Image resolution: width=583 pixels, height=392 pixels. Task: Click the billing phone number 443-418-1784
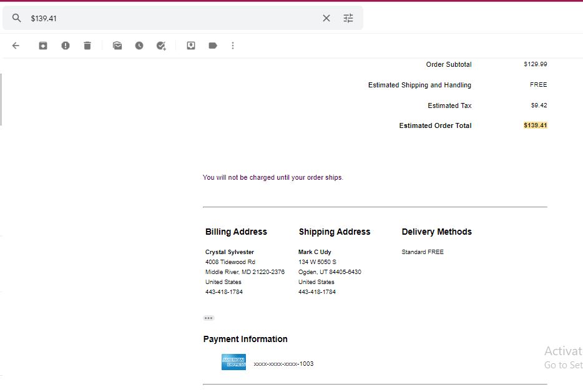224,292
